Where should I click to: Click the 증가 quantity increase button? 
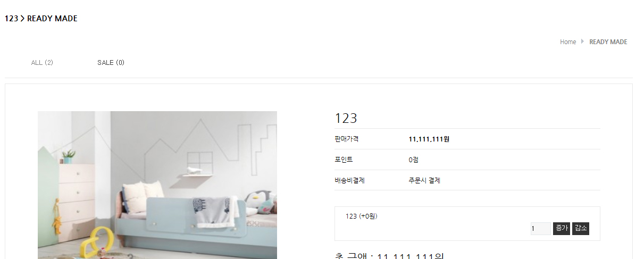click(x=562, y=228)
